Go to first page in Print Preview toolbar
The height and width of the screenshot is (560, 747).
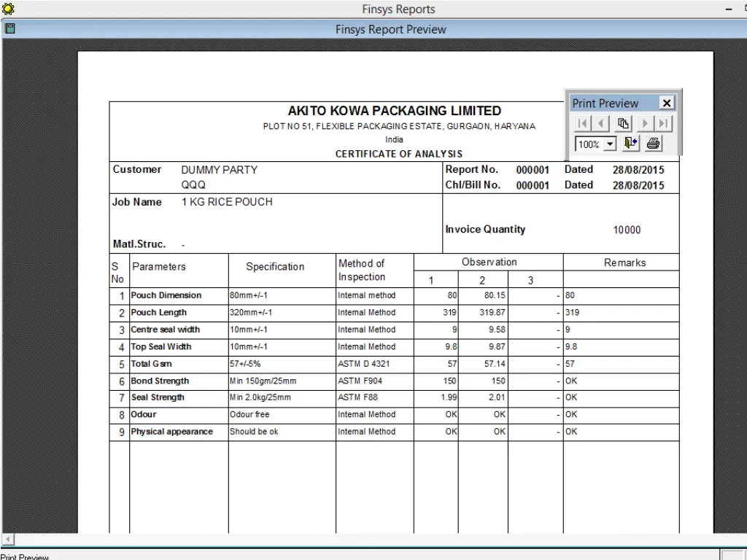[582, 124]
